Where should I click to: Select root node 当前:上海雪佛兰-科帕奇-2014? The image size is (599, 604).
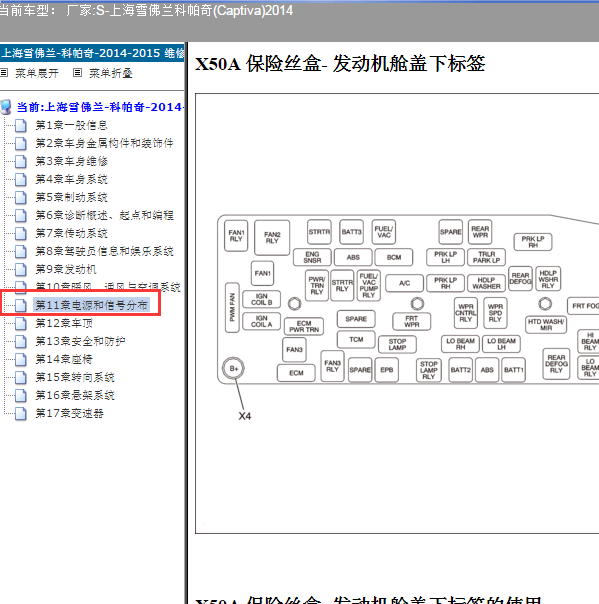(x=100, y=107)
